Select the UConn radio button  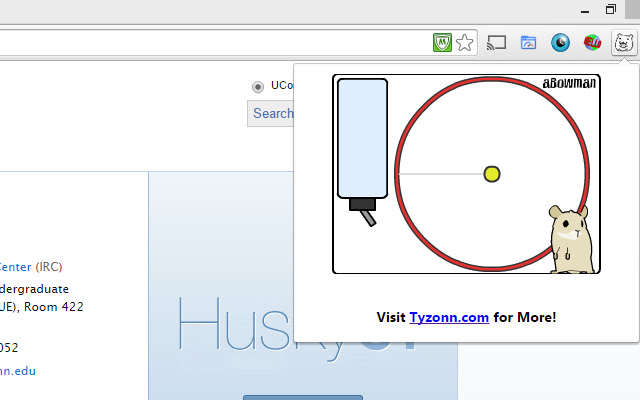[258, 87]
